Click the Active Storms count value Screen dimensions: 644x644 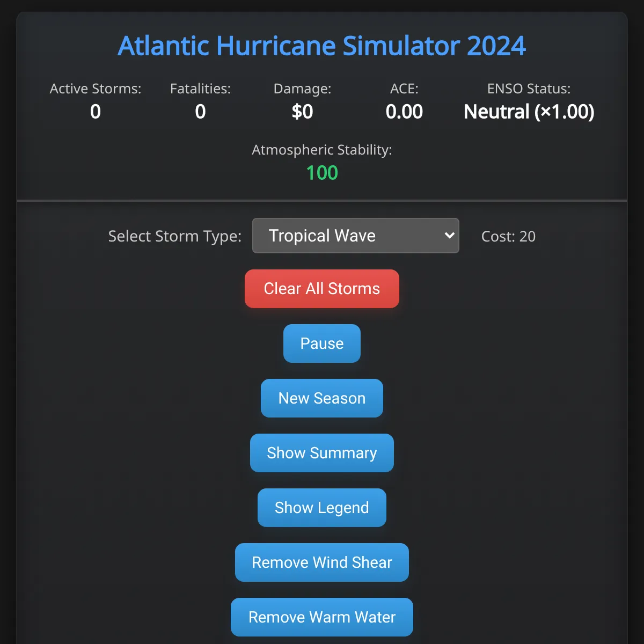(96, 112)
